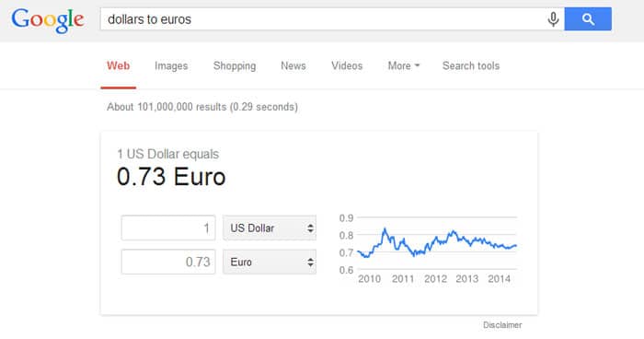Open the News results tab
644x339 pixels.
[x=293, y=65]
